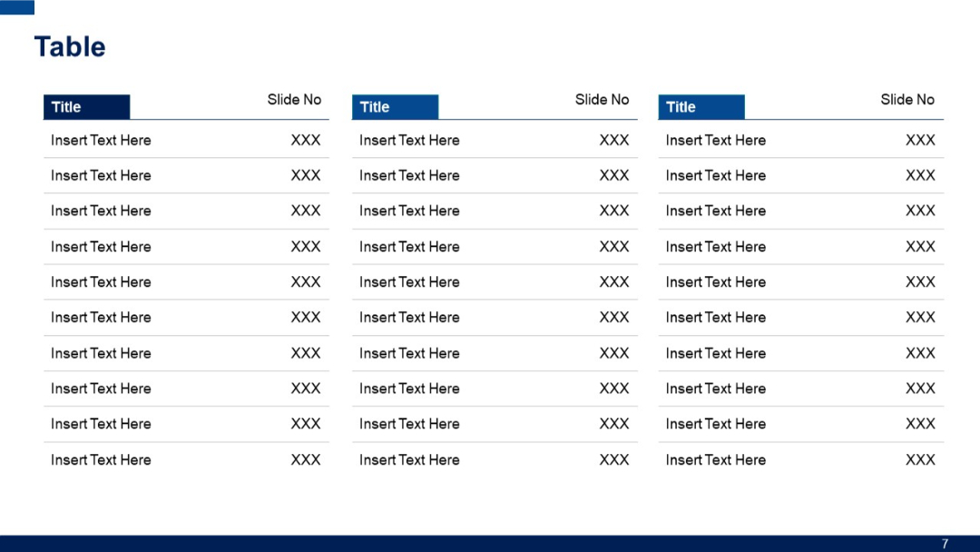Click first "XXX" value in the left table

(x=306, y=140)
